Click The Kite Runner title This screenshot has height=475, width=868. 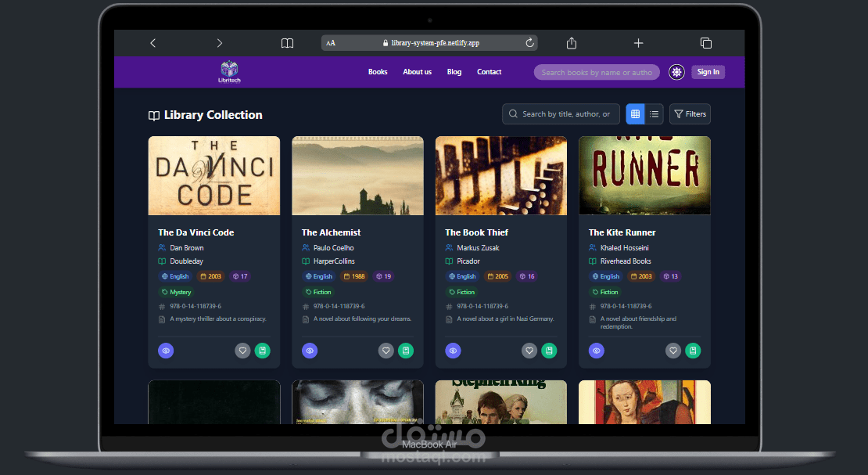622,232
